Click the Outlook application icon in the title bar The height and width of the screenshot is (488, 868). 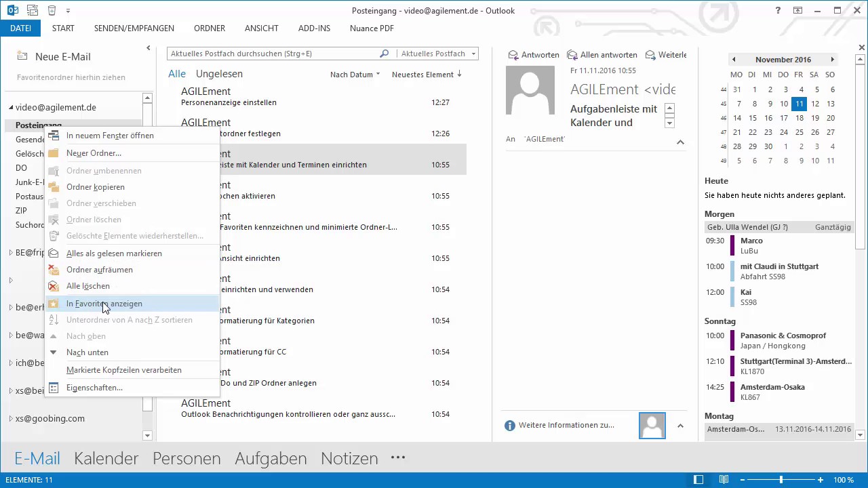(x=14, y=10)
